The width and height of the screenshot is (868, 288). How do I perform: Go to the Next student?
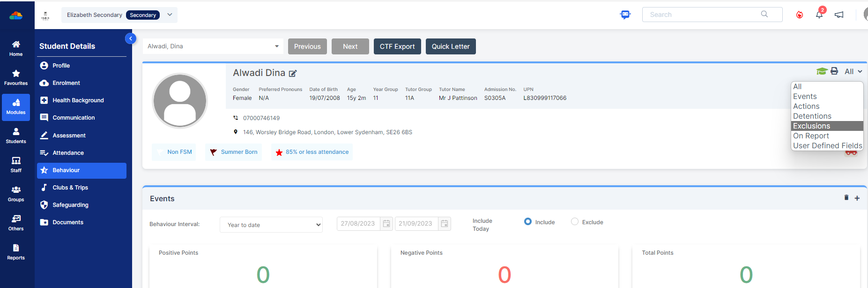350,46
